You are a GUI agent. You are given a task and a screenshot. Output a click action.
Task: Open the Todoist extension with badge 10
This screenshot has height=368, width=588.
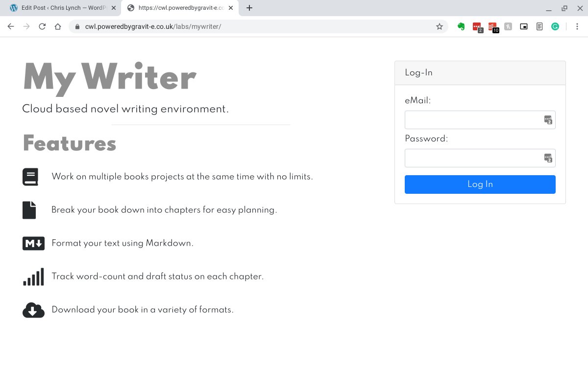coord(493,27)
